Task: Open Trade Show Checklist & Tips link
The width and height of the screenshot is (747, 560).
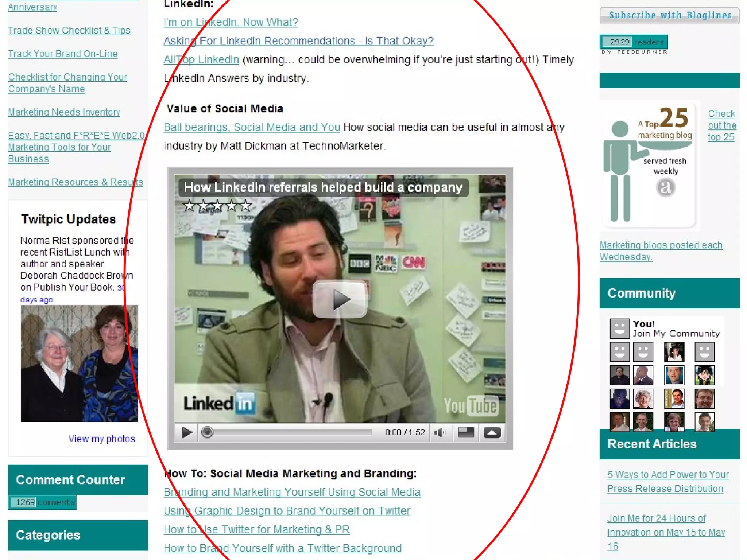Action: 69,30
